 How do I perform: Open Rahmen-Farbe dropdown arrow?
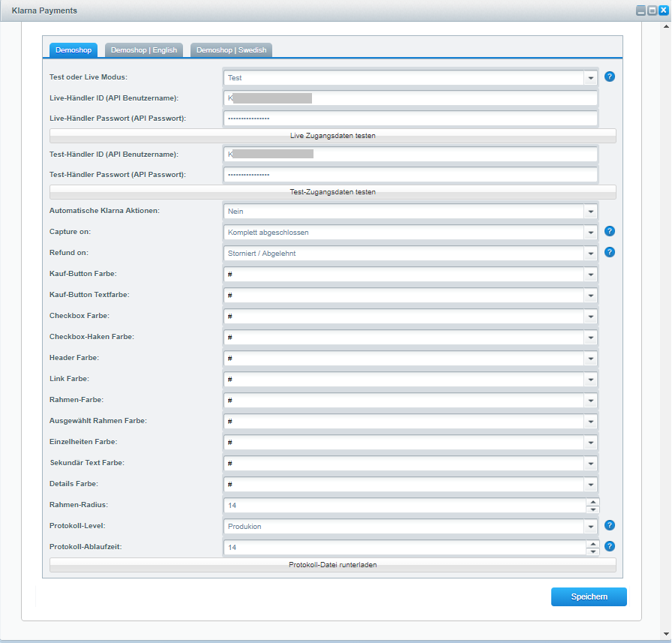pos(590,401)
